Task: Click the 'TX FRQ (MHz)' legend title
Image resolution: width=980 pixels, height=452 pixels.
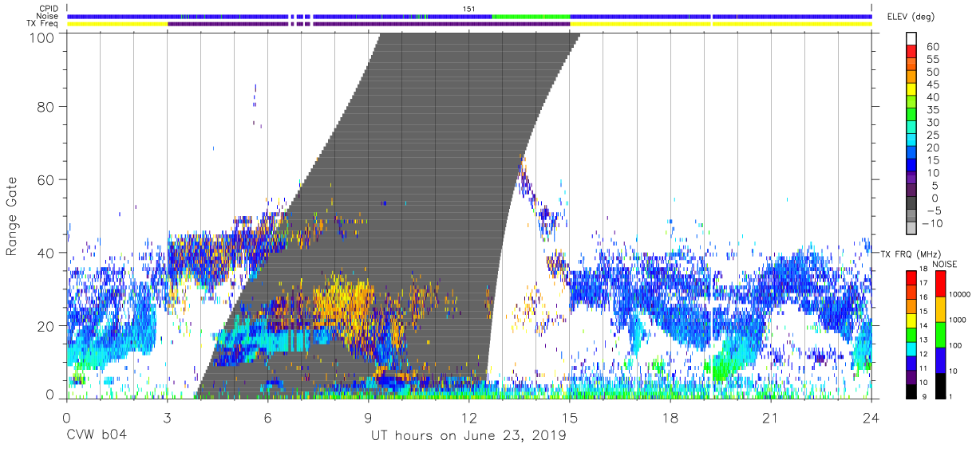Action: point(910,254)
